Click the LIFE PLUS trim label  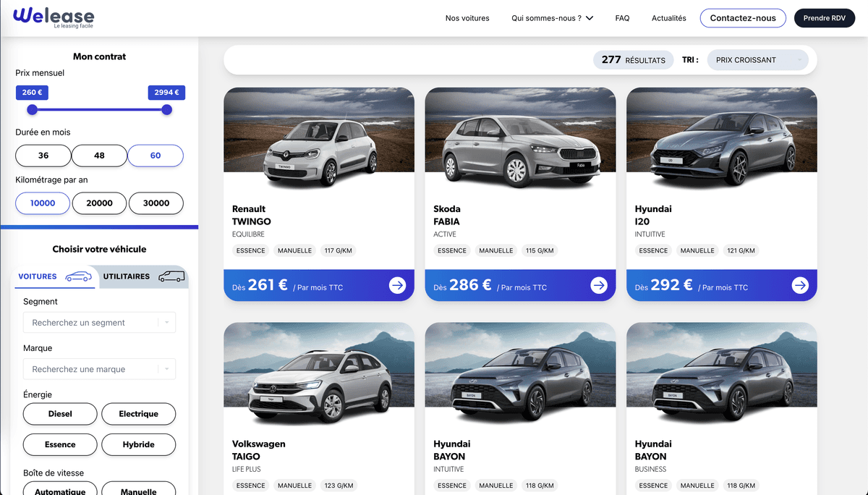(247, 469)
